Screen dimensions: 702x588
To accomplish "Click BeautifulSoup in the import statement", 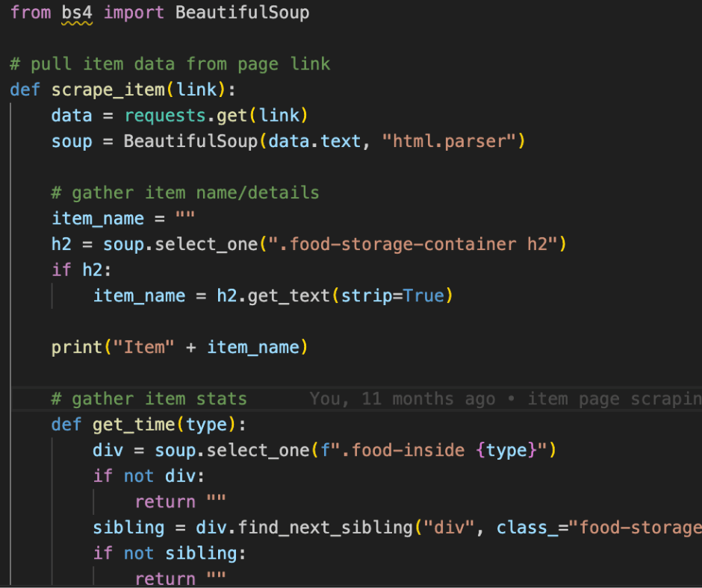I will (x=242, y=13).
